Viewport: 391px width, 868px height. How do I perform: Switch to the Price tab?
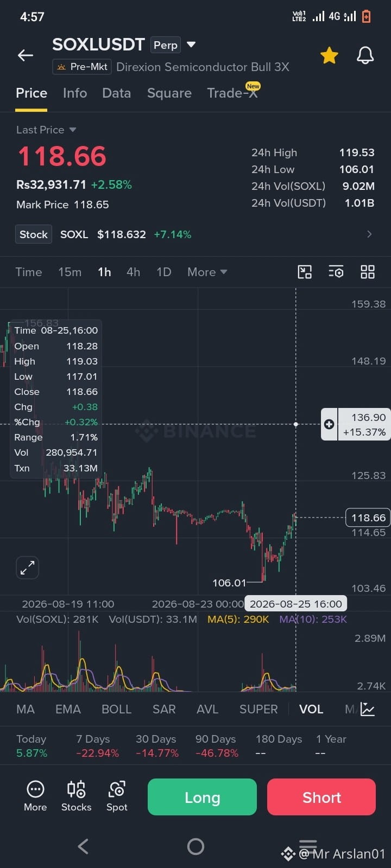pos(31,93)
